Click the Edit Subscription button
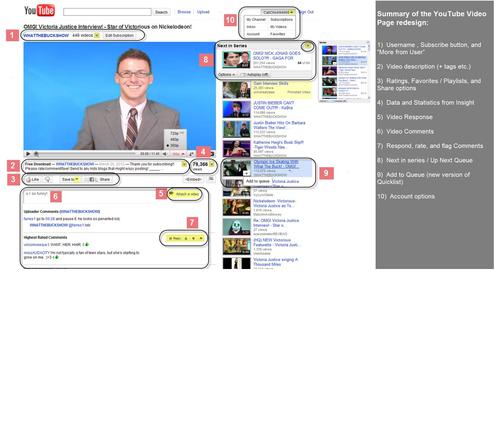Image resolution: width=494 pixels, height=426 pixels. (119, 35)
